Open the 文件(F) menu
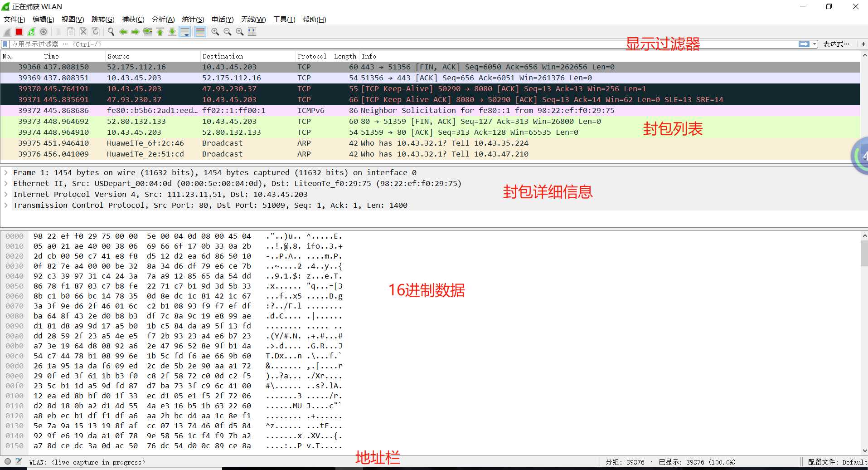868x470 pixels. point(14,20)
